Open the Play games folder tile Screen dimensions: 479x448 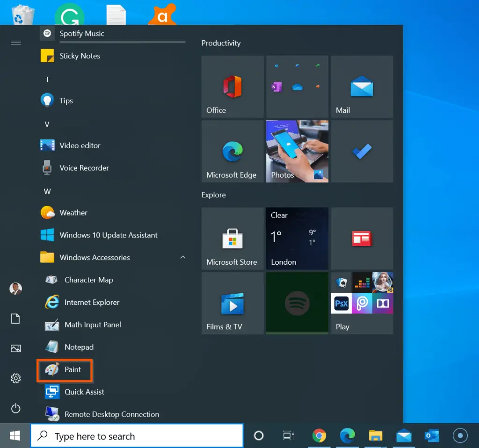pyautogui.click(x=362, y=303)
